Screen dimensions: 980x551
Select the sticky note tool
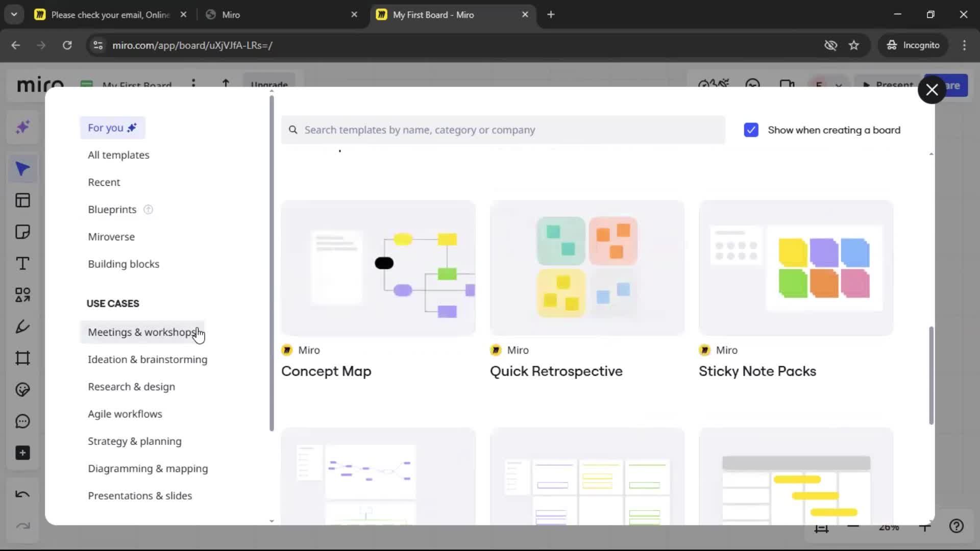pos(22,232)
